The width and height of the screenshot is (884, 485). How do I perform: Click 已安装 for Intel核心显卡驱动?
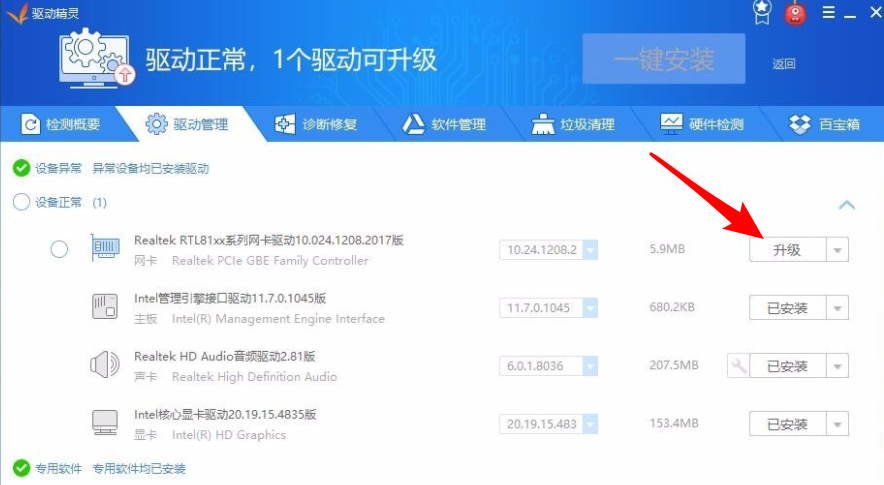click(787, 424)
